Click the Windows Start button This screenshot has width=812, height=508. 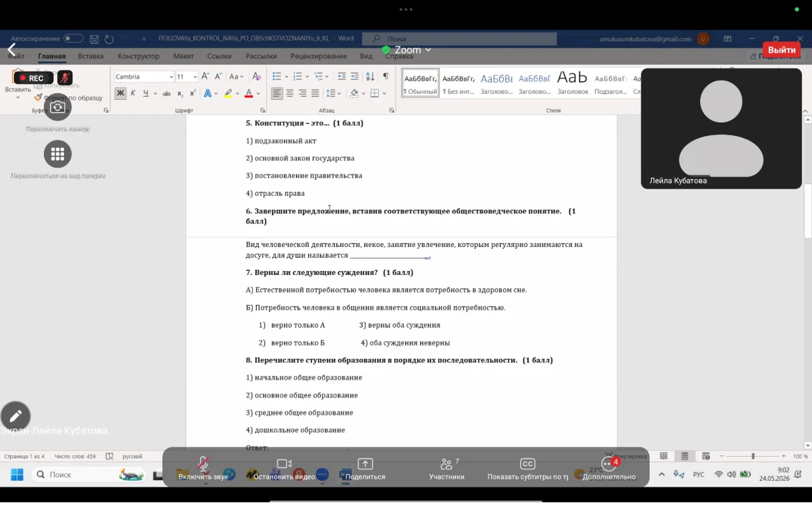(17, 475)
